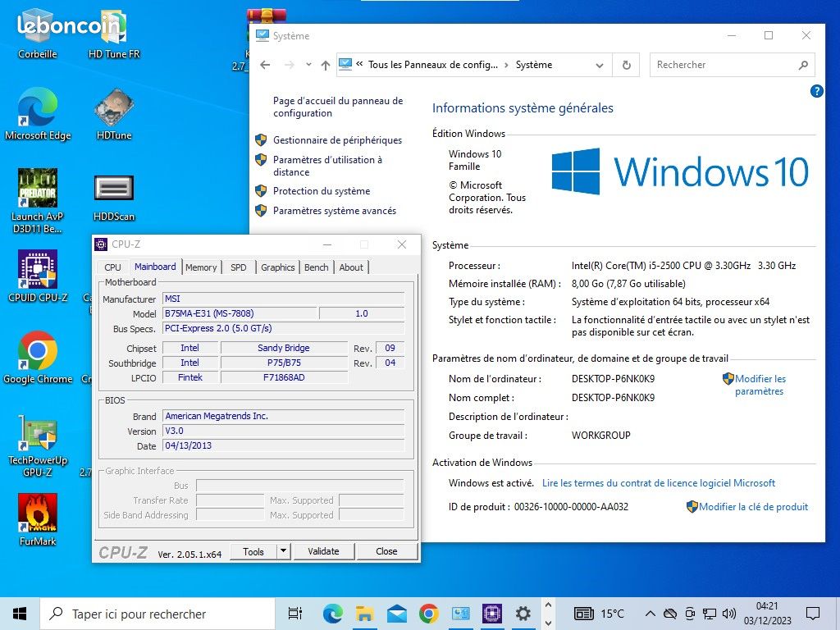
Task: Open the Graphics tab in CPU-Z
Action: coord(277,267)
